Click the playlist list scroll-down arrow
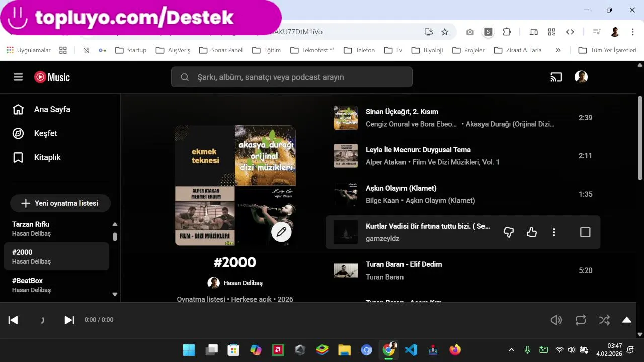This screenshot has height=362, width=644. (x=115, y=294)
